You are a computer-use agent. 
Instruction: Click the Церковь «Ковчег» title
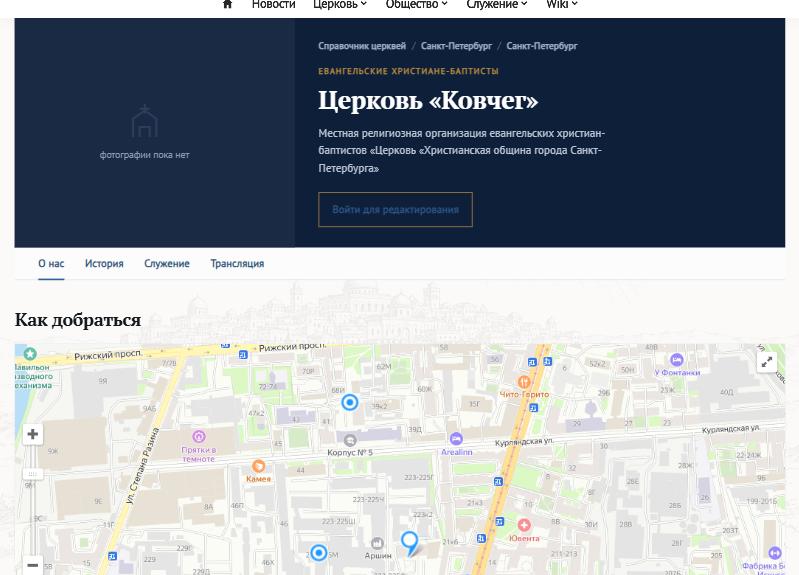[x=428, y=100]
